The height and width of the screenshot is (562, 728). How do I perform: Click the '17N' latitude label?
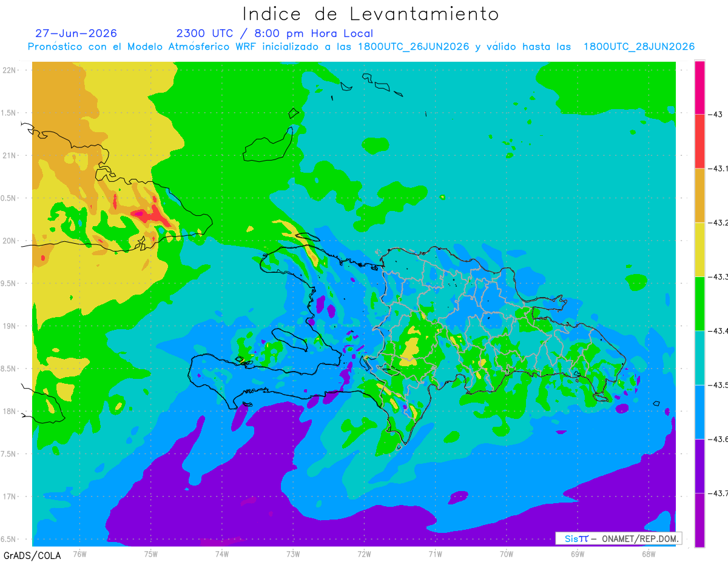tap(10, 497)
